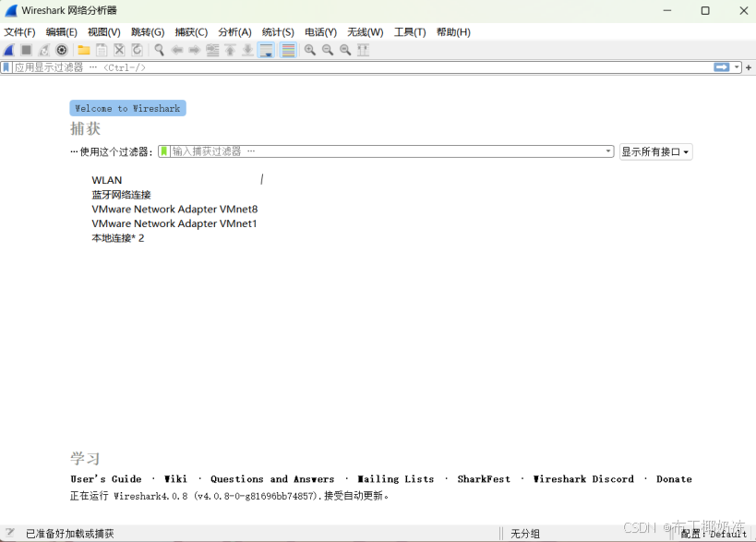Zoom in the main window text
This screenshot has height=542, width=756.
[310, 50]
